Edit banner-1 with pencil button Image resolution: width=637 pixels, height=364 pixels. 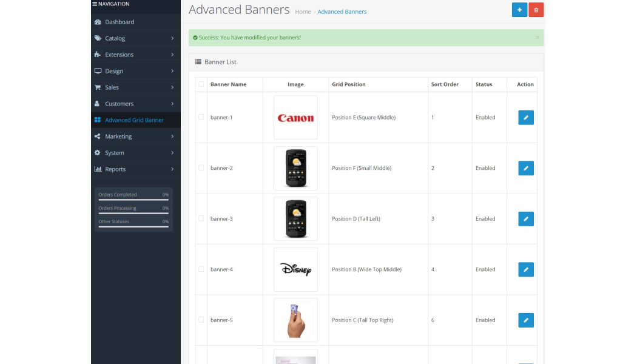[526, 118]
